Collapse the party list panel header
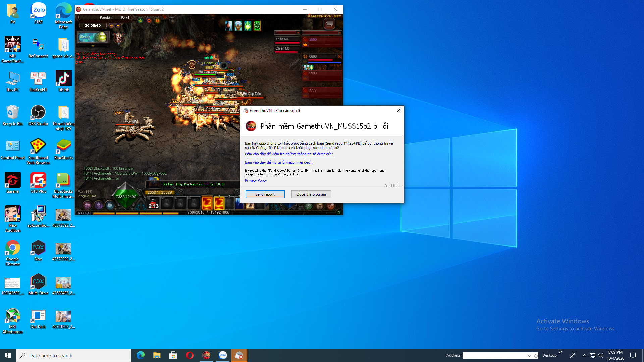644x362 pixels. pos(340,33)
